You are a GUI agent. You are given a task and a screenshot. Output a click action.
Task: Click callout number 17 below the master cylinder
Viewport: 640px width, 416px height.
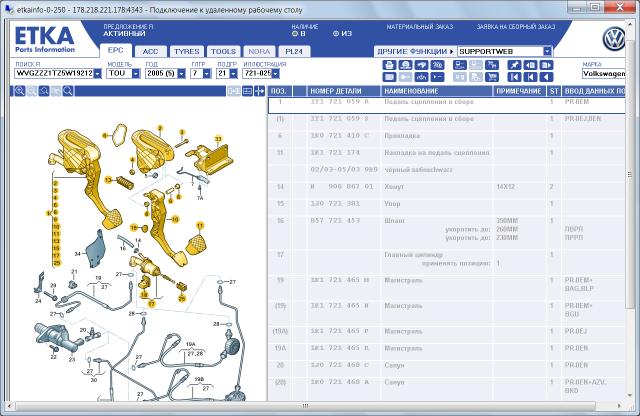[152, 304]
